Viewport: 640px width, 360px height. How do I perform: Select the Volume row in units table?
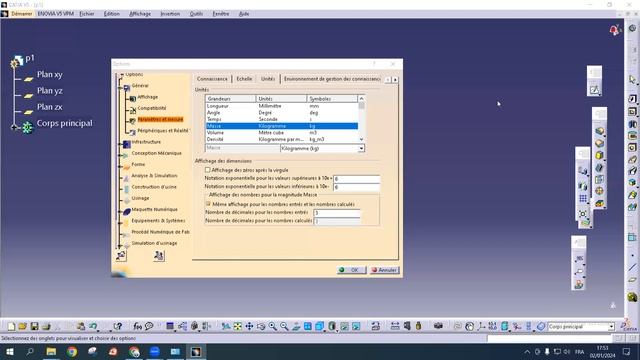[x=282, y=133]
